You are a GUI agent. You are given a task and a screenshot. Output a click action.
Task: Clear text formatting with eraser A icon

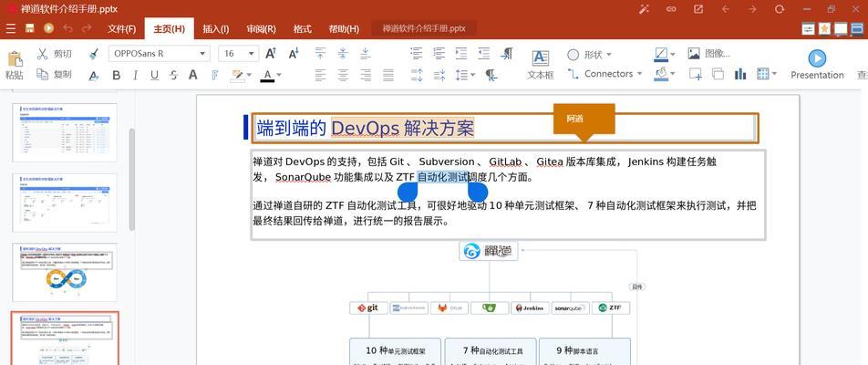(x=94, y=76)
